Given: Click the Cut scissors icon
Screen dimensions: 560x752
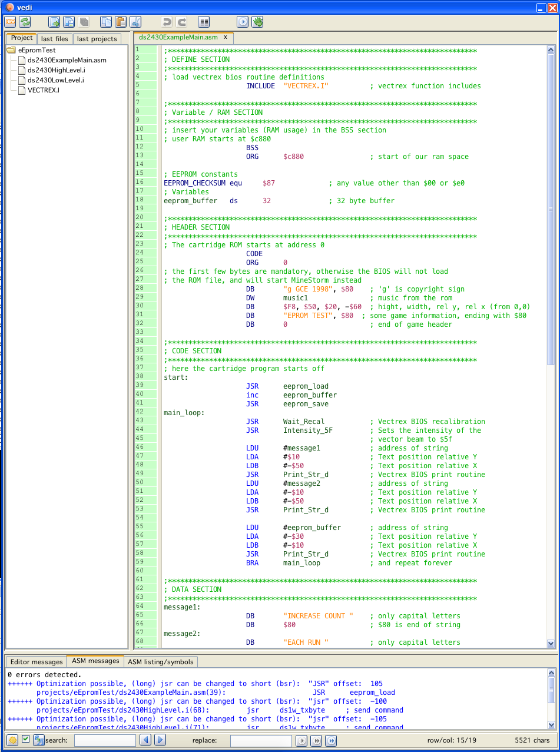Looking at the screenshot, I should click(135, 22).
